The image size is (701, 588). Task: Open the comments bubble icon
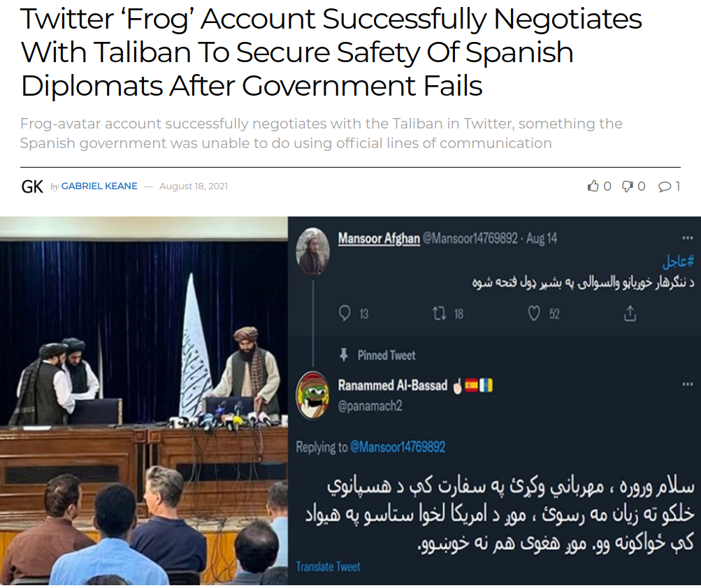(x=665, y=186)
